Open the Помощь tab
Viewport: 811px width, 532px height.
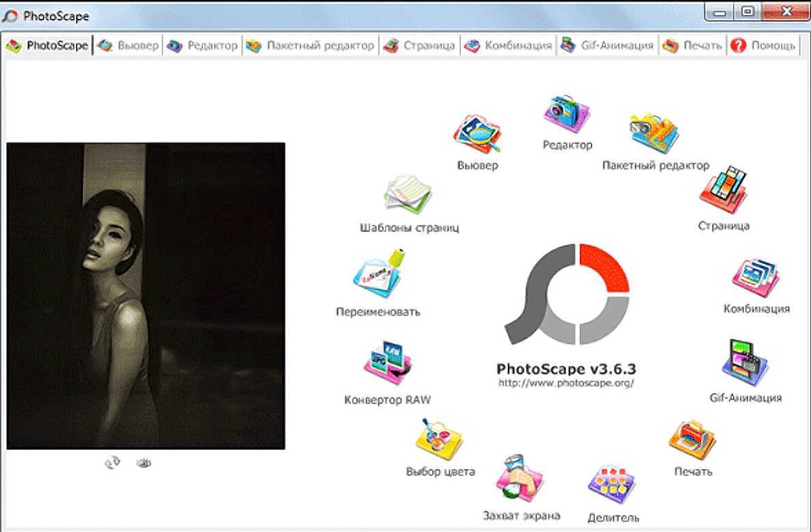click(x=764, y=46)
